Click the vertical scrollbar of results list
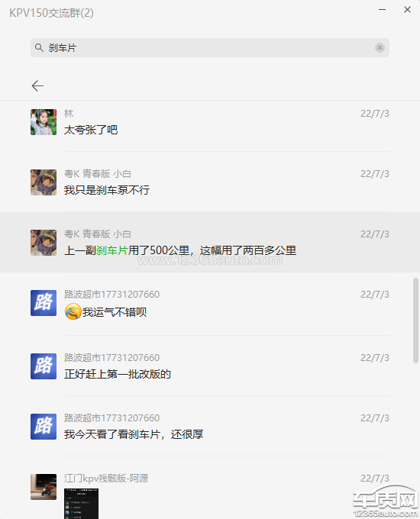420x519 pixels. coord(415,321)
